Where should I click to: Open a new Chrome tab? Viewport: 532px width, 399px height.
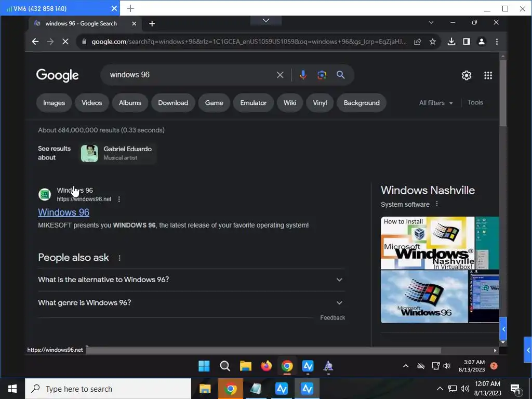click(x=152, y=23)
